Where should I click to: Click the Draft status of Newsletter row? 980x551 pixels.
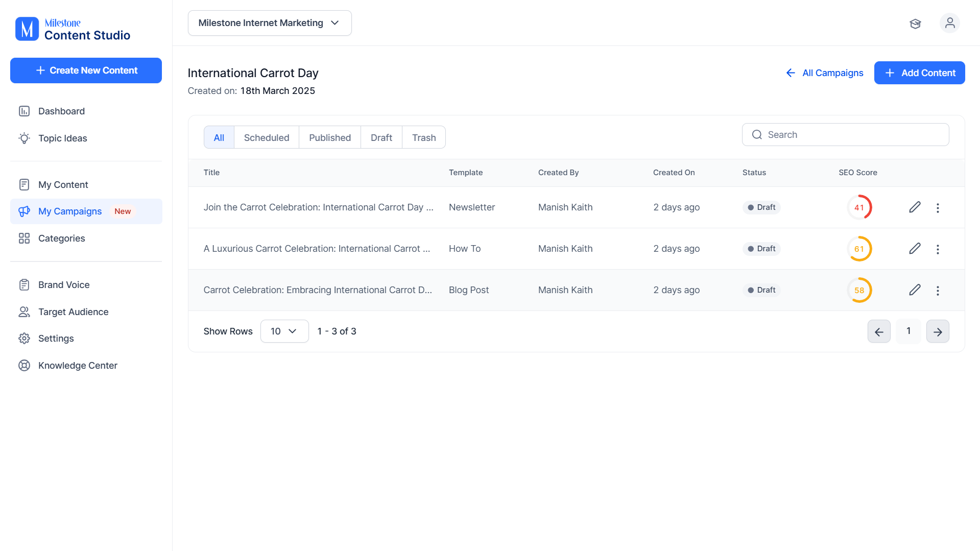pos(761,207)
